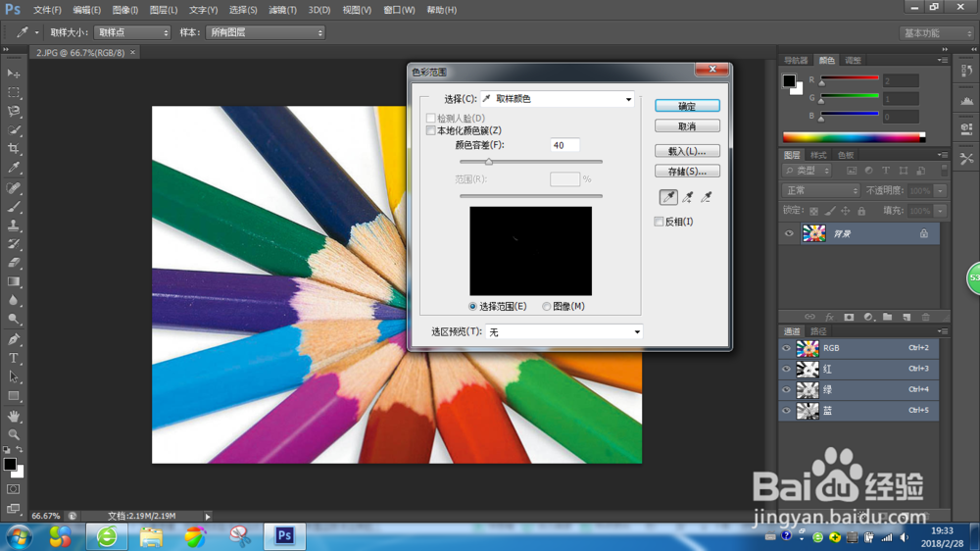Click the 颜色容差 slider handle
The image size is (980, 551).
[x=489, y=162]
